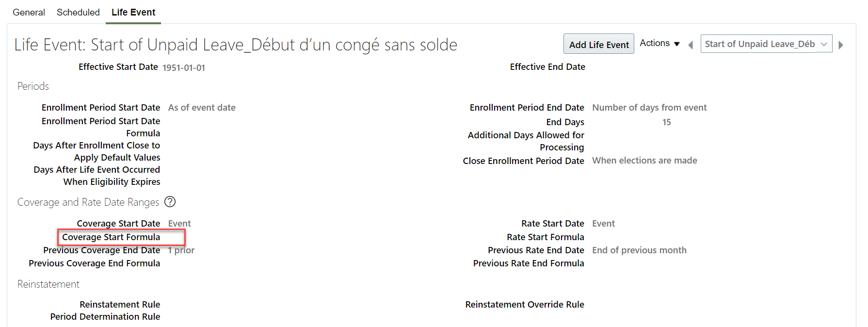Select the End Days value of 15
The width and height of the screenshot is (868, 327).
[666, 122]
